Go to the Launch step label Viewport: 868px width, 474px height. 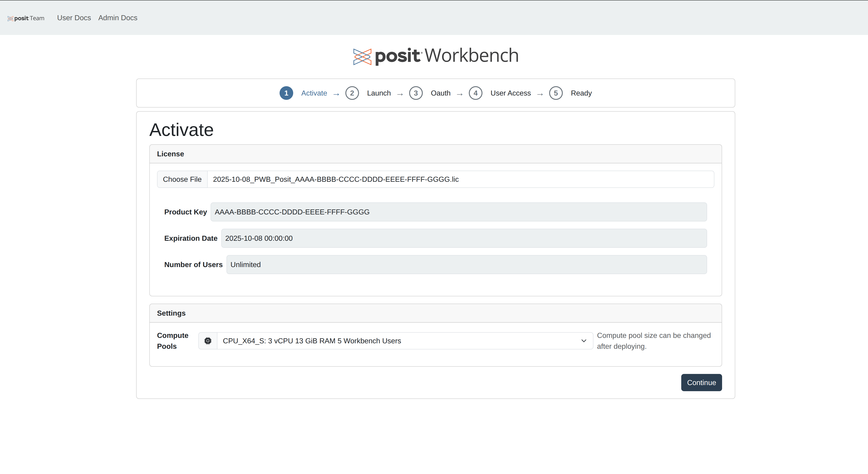(x=379, y=93)
